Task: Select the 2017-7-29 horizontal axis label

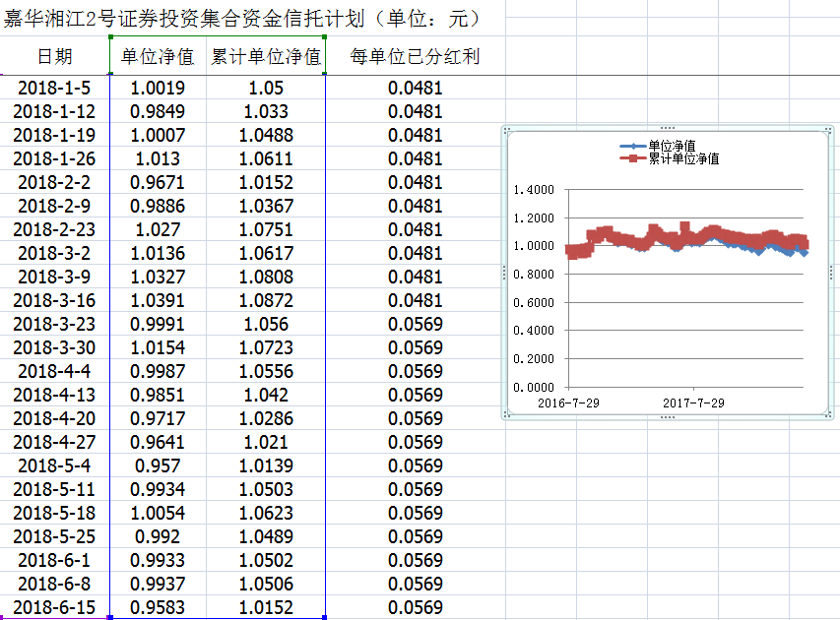Action: 693,403
